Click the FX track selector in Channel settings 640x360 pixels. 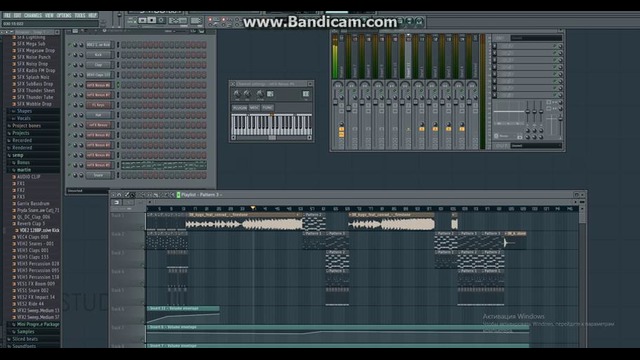click(305, 94)
